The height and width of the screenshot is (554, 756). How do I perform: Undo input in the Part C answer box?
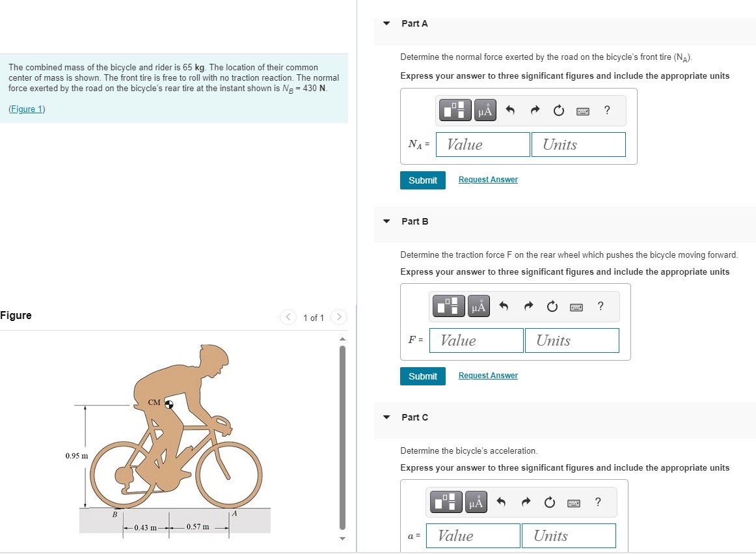tap(500, 502)
